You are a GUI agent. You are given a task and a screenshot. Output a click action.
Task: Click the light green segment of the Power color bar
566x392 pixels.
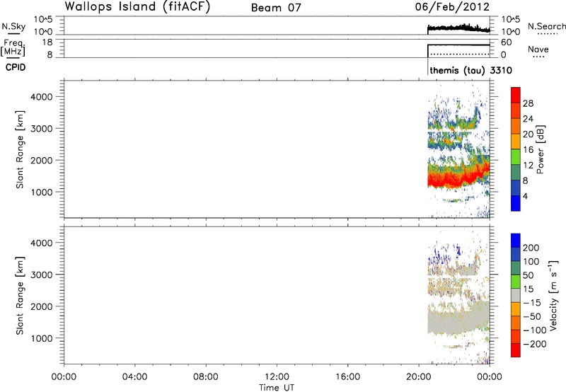click(x=516, y=157)
